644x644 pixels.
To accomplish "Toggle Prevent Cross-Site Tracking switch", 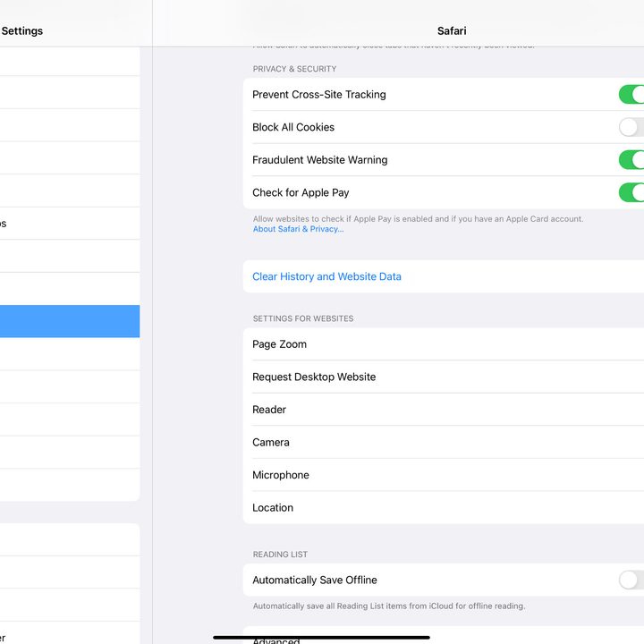I will (631, 95).
